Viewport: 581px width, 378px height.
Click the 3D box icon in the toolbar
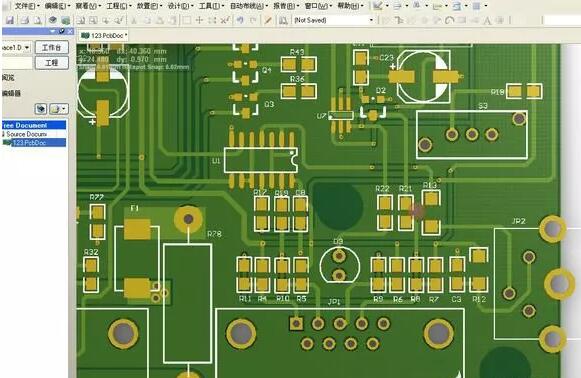[x=53, y=20]
